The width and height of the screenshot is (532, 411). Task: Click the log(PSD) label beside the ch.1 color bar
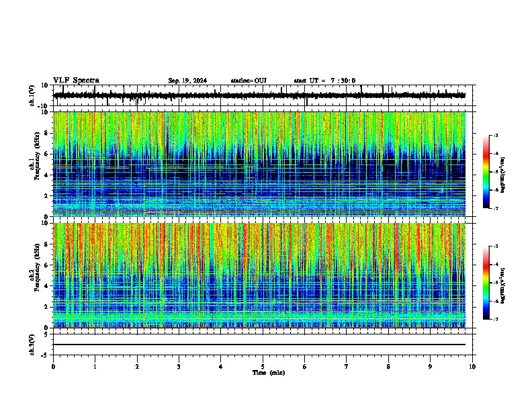pyautogui.click(x=502, y=175)
